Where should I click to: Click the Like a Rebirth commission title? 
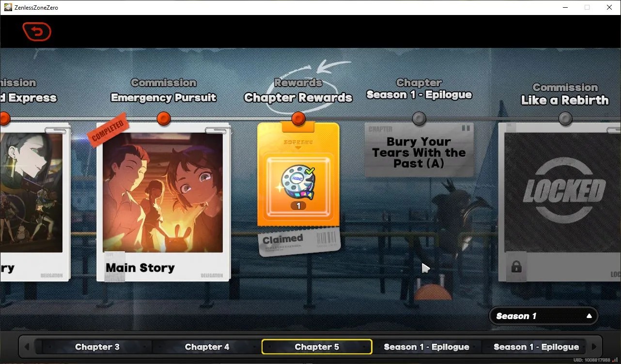point(565,100)
